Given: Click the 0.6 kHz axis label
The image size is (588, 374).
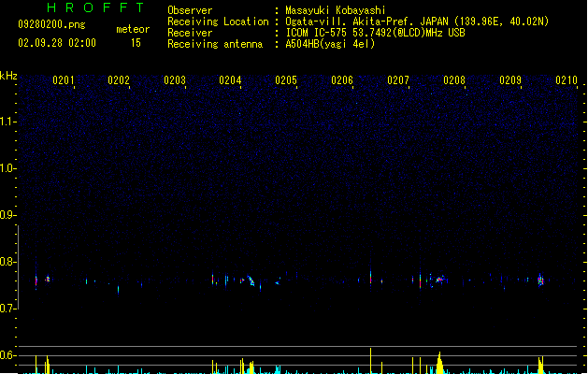Looking at the screenshot, I should tap(7, 355).
